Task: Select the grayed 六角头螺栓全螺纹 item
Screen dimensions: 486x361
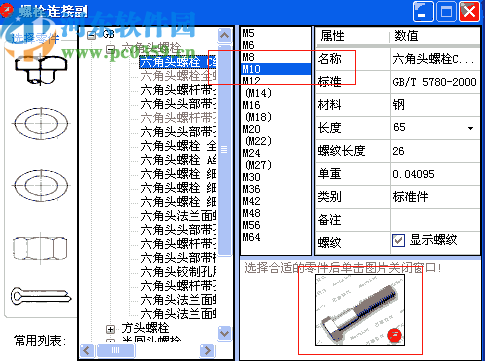Action: 178,76
